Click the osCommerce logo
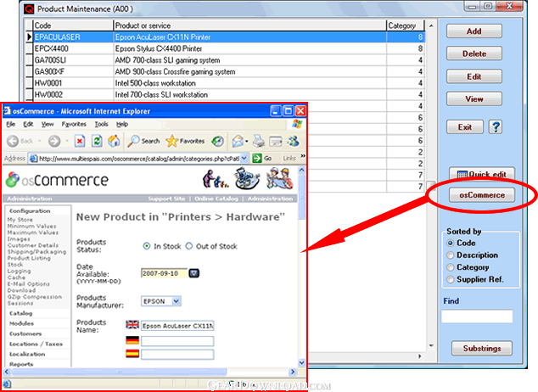Image resolution: width=538 pixels, height=392 pixels. 57,180
